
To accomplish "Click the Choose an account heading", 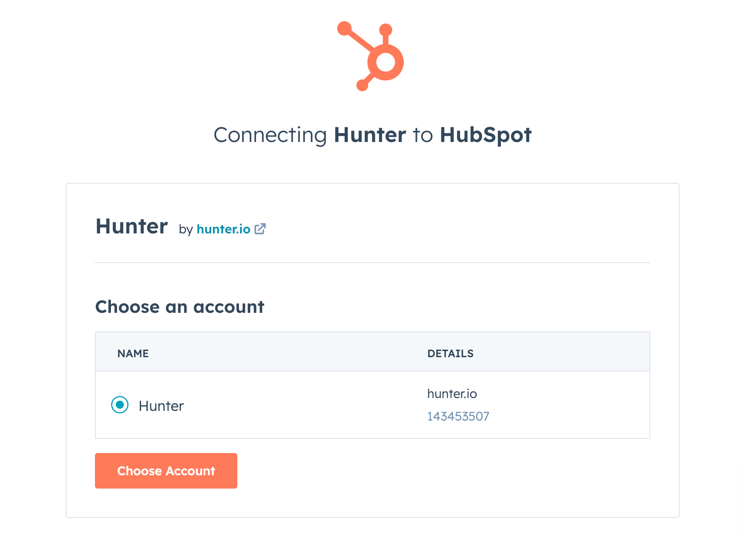I will tap(179, 307).
